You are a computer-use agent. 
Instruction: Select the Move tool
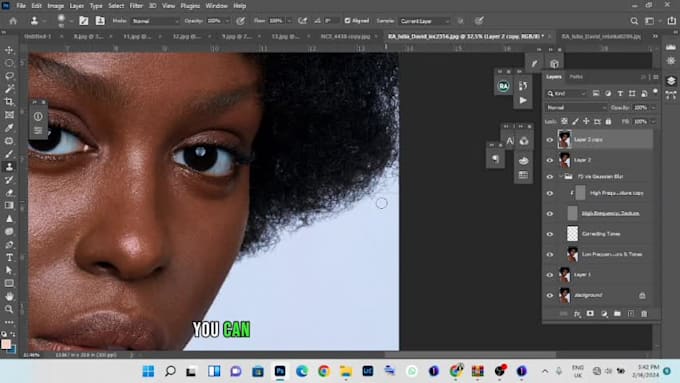[x=9, y=50]
